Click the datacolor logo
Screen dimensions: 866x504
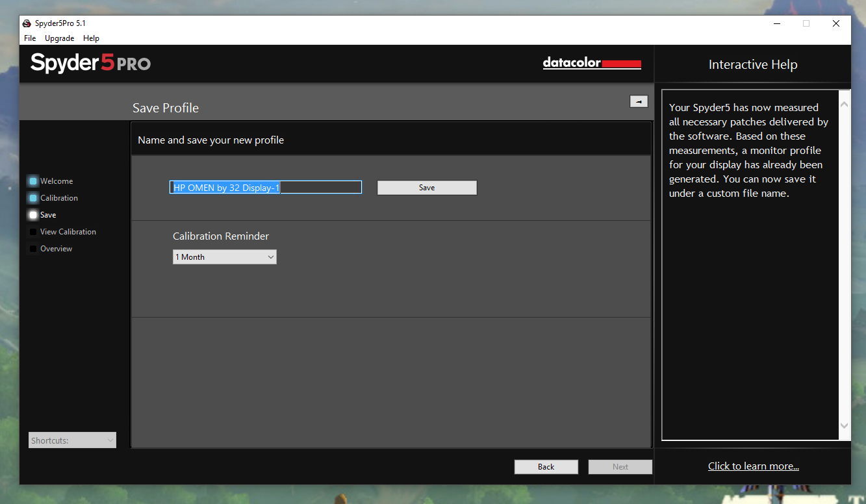coord(592,64)
